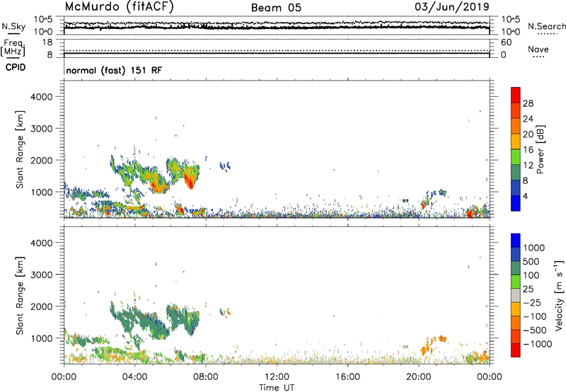Click the 'N.Sky' legend label

[x=13, y=26]
